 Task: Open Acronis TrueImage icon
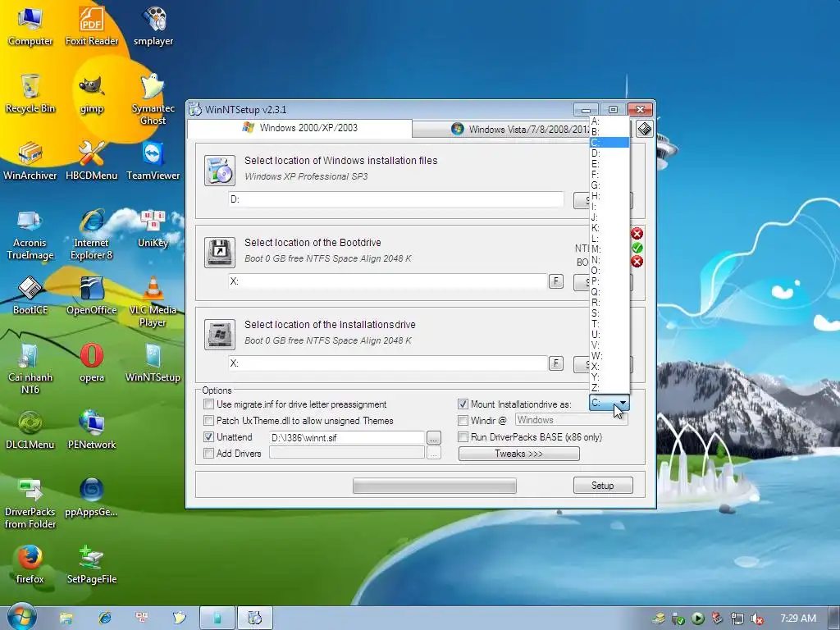pyautogui.click(x=30, y=234)
